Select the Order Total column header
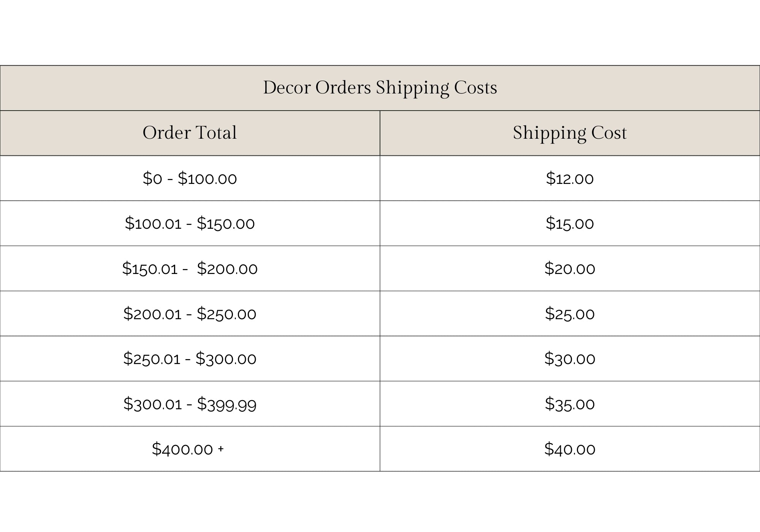This screenshot has width=760, height=532. point(190,133)
